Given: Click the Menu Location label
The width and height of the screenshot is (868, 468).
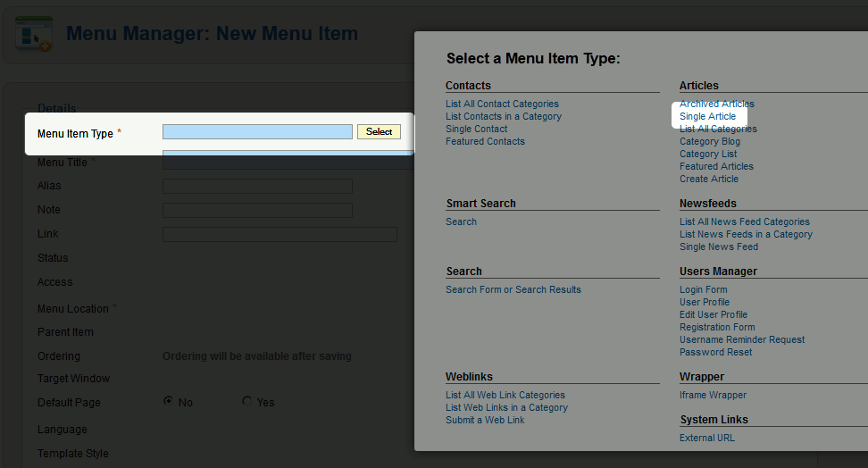Looking at the screenshot, I should (x=73, y=309).
